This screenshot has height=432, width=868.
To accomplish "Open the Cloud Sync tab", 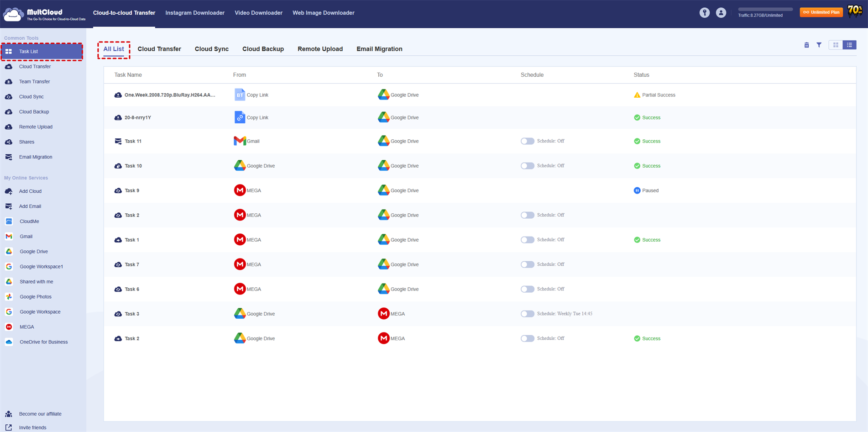I will (211, 49).
